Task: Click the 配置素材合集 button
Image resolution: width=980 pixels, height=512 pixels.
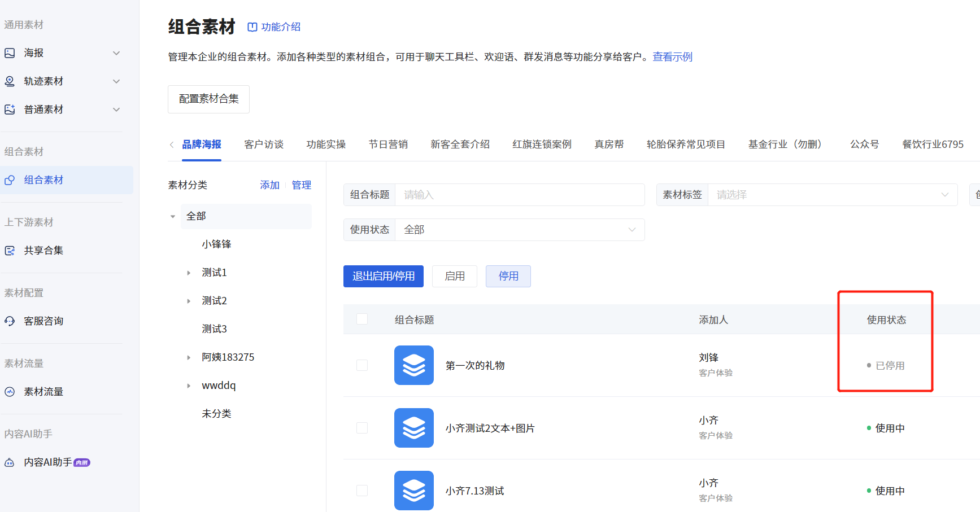Action: 208,99
